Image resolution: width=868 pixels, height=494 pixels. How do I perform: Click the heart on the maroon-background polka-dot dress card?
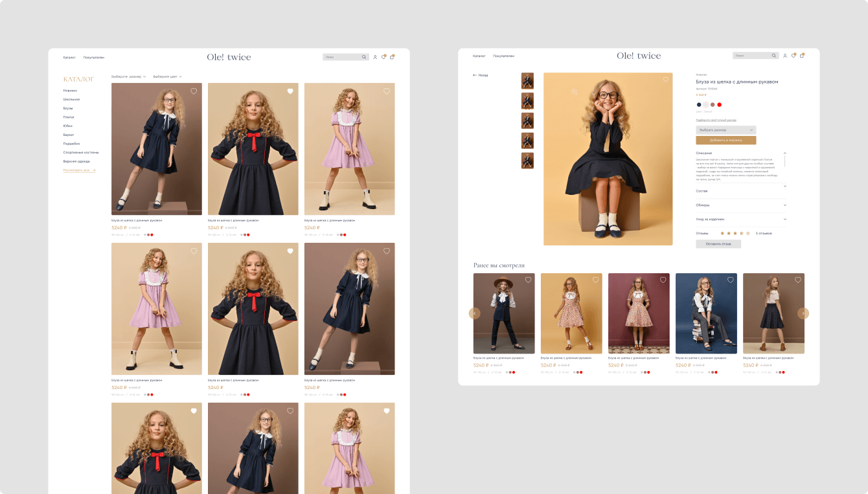pyautogui.click(x=663, y=280)
